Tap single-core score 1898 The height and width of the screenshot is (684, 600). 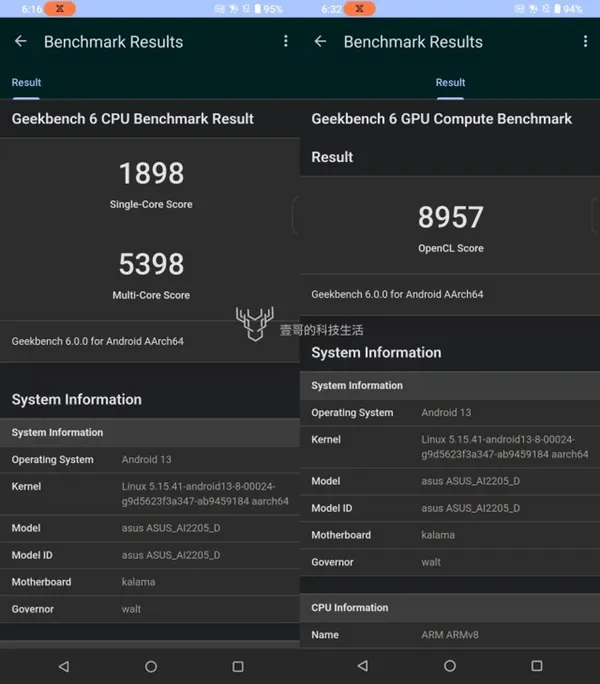click(151, 173)
